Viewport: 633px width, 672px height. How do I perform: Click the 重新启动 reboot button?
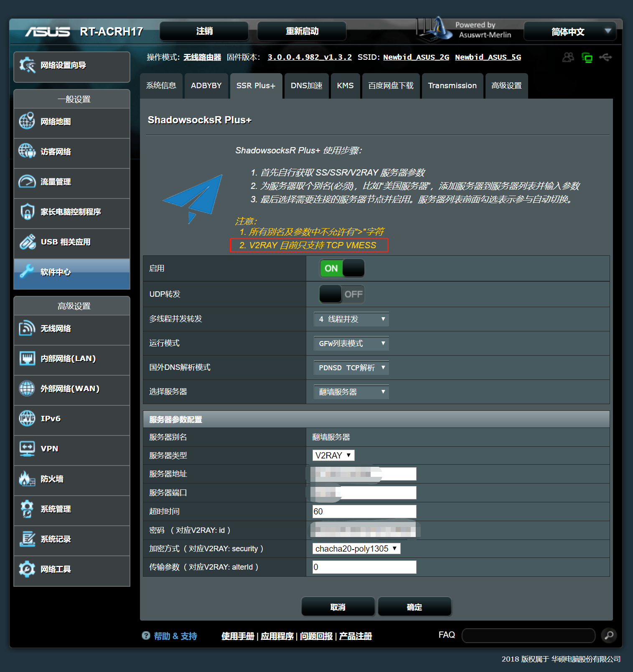point(302,31)
